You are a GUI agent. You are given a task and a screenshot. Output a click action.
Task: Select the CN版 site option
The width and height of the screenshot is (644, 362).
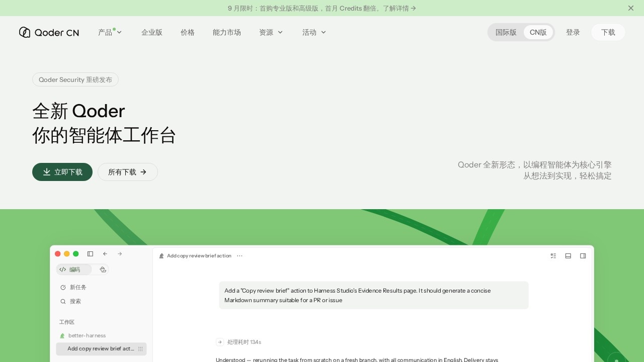538,32
